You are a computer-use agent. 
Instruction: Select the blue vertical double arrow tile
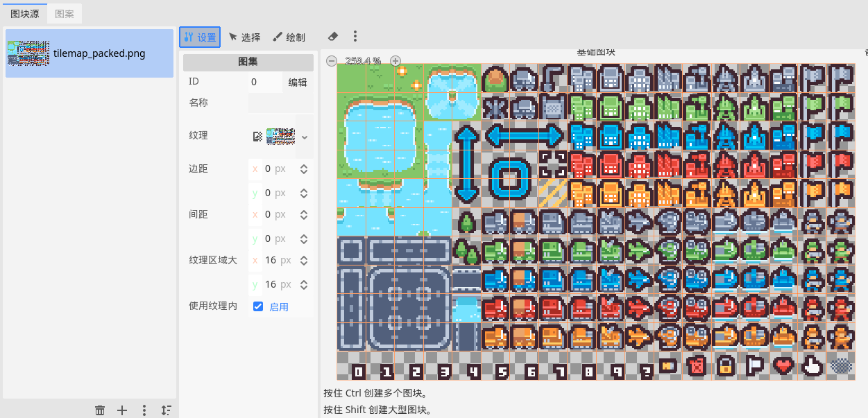(466, 164)
